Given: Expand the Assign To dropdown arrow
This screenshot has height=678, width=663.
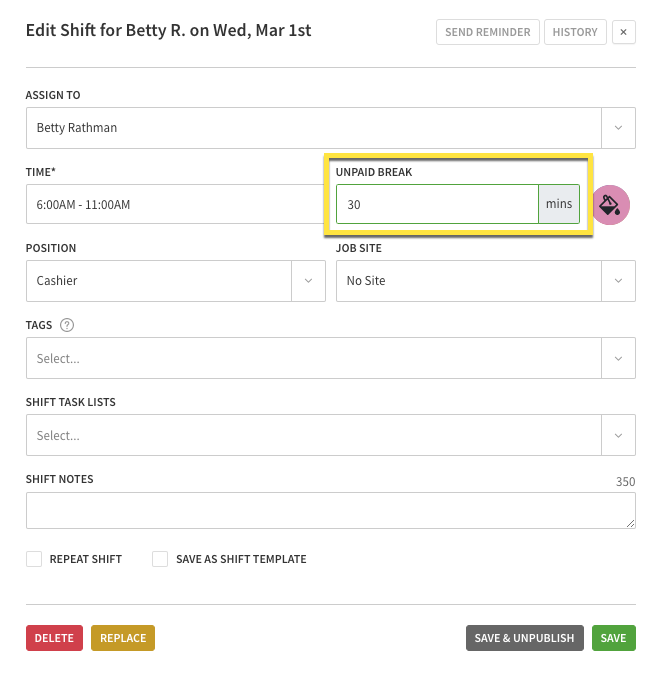Looking at the screenshot, I should (x=618, y=128).
